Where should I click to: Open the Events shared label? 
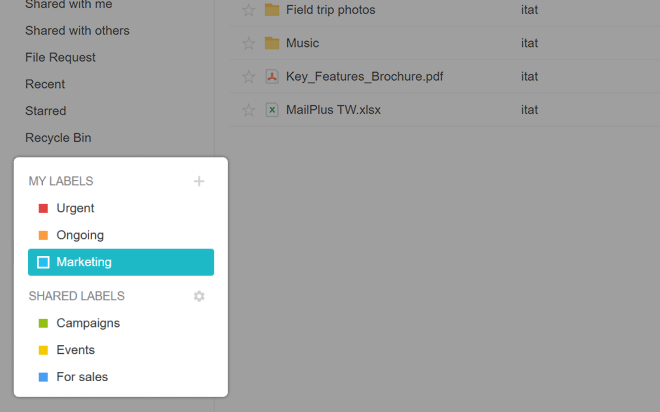coord(76,350)
